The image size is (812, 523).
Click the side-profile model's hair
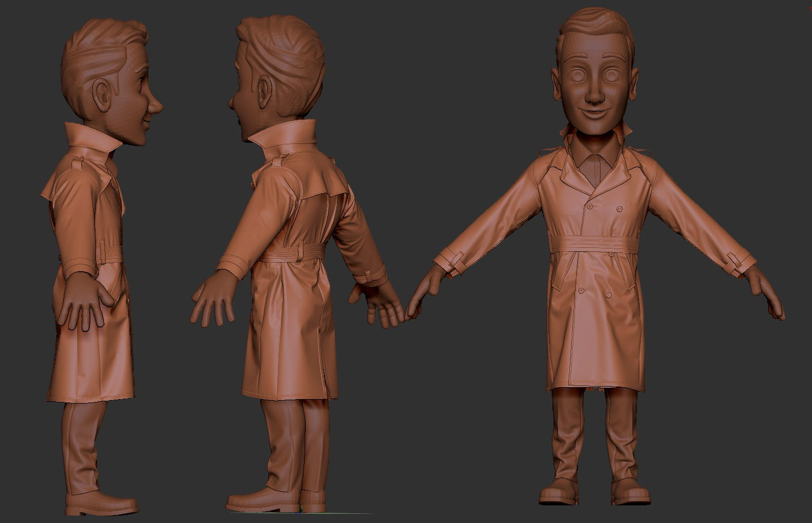(102, 45)
